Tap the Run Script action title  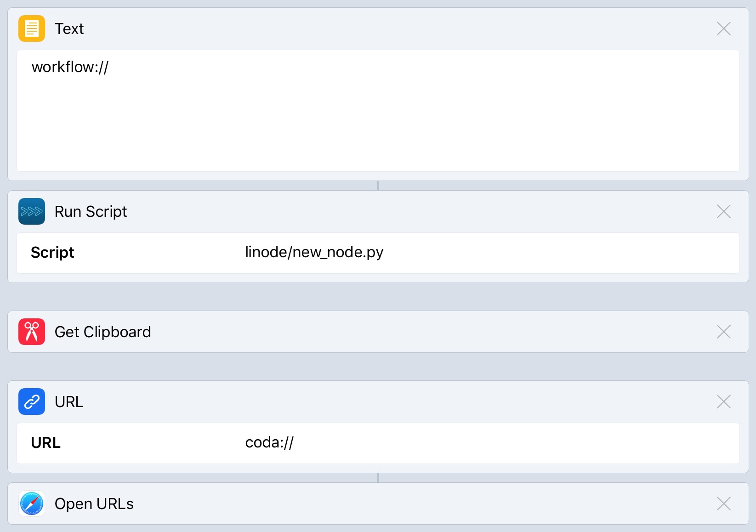click(91, 211)
